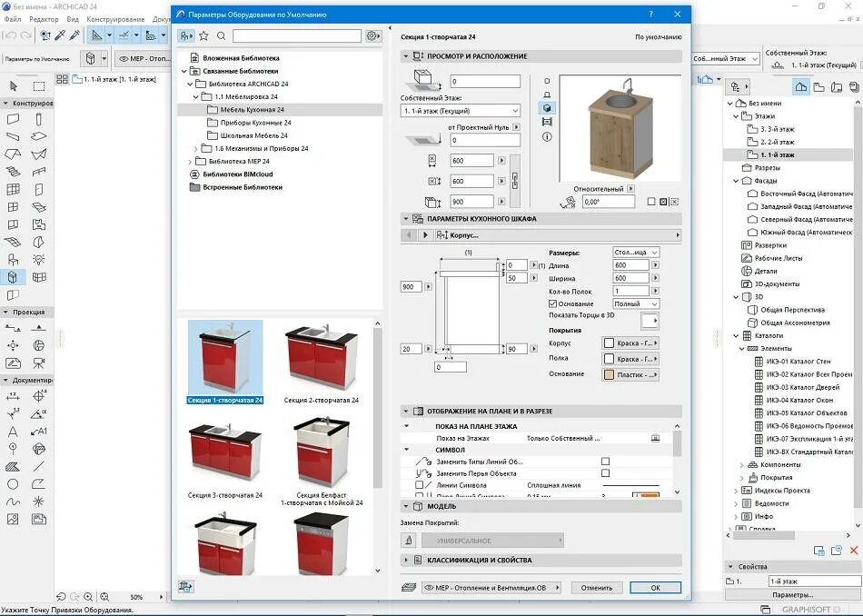The image size is (863, 616).
Task: Expand Библиотека MEP 24 tree node
Action: (190, 162)
